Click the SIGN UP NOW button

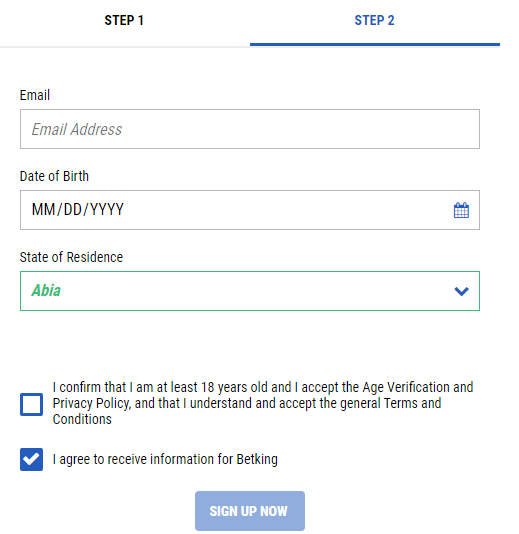(250, 511)
